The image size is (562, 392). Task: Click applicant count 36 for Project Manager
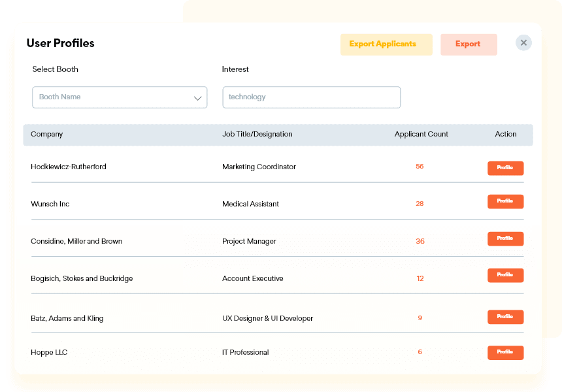(420, 241)
